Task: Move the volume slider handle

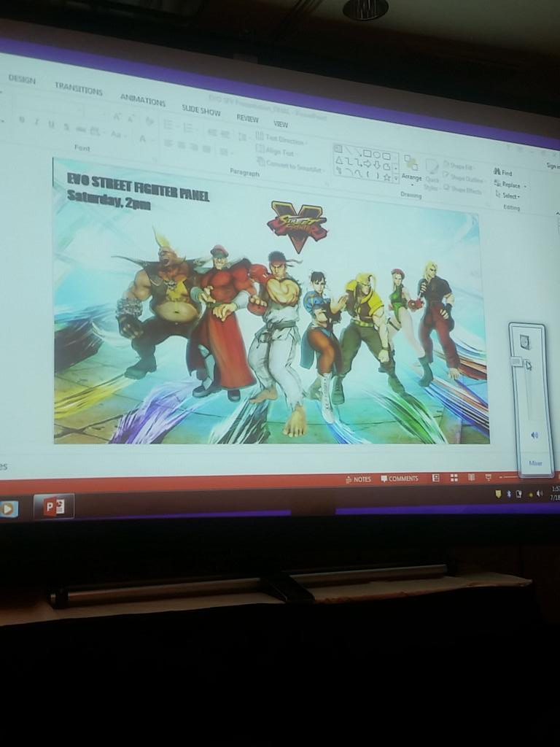Action: click(x=516, y=362)
